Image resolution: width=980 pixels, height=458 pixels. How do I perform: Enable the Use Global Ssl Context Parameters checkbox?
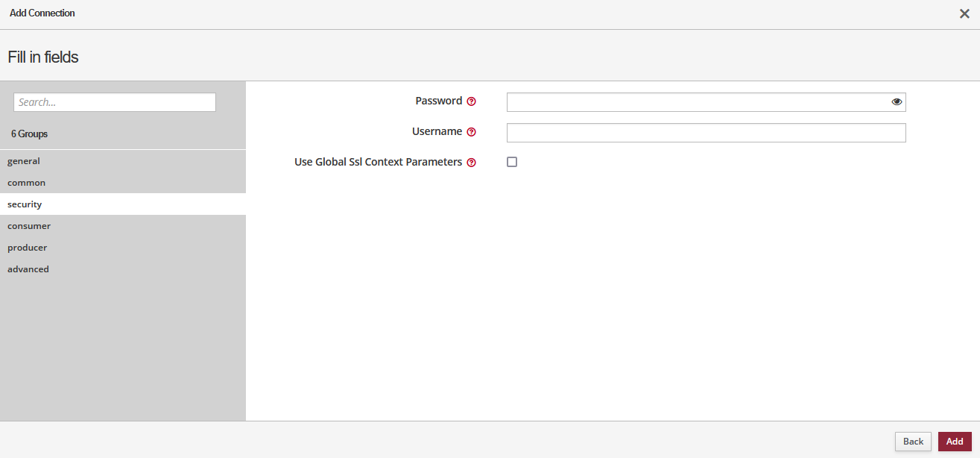[x=512, y=162]
